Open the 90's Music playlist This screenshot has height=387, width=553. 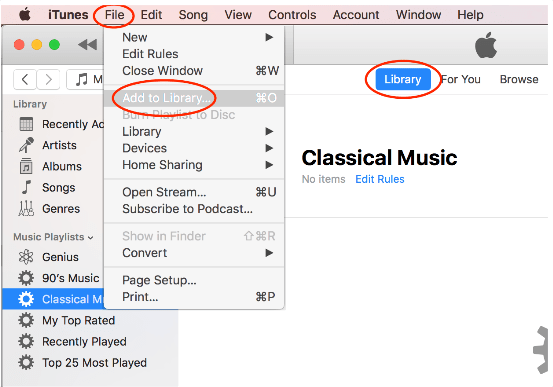click(x=71, y=278)
